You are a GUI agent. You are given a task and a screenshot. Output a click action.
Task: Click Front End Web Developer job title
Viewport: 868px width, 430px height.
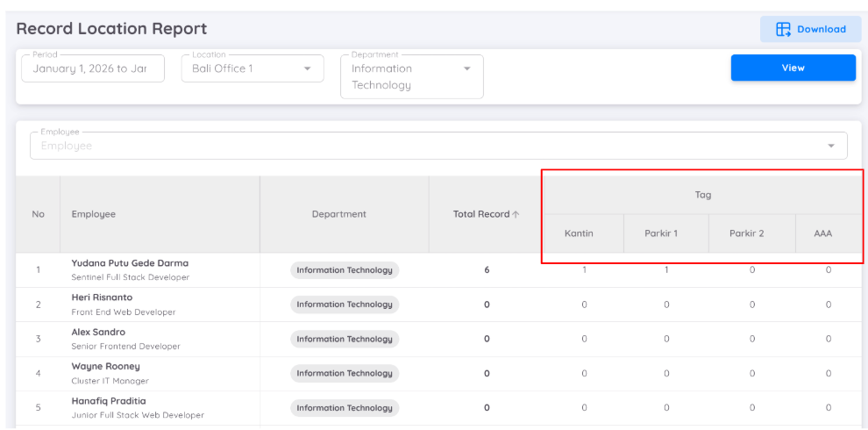coord(124,312)
